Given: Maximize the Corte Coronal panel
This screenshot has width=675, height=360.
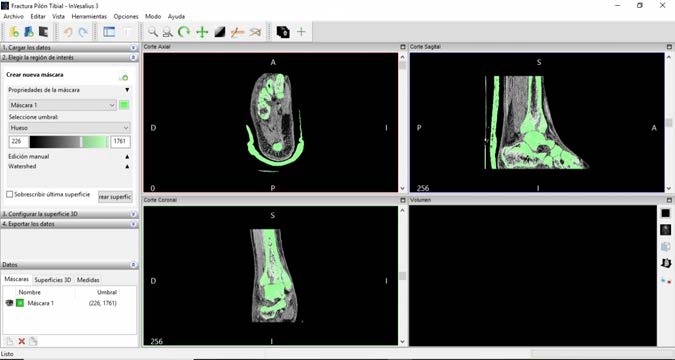Looking at the screenshot, I should click(403, 200).
